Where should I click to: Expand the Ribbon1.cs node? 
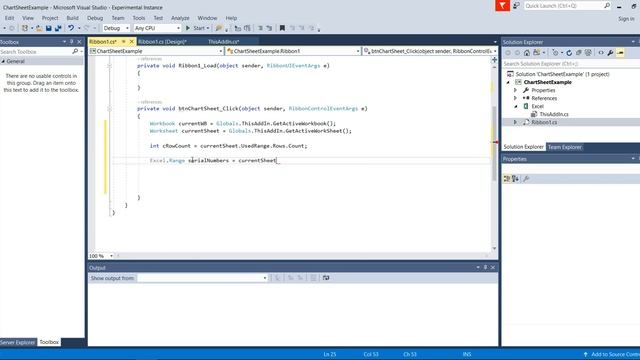[515, 122]
